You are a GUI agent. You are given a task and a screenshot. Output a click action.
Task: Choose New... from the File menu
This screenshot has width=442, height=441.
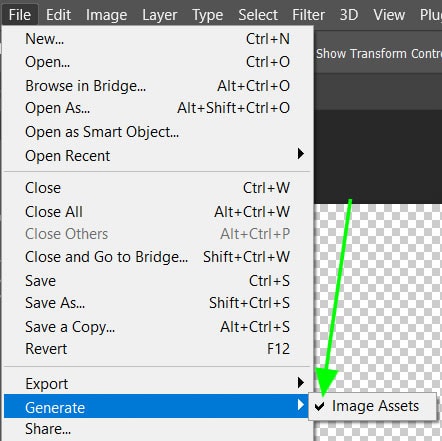point(157,39)
